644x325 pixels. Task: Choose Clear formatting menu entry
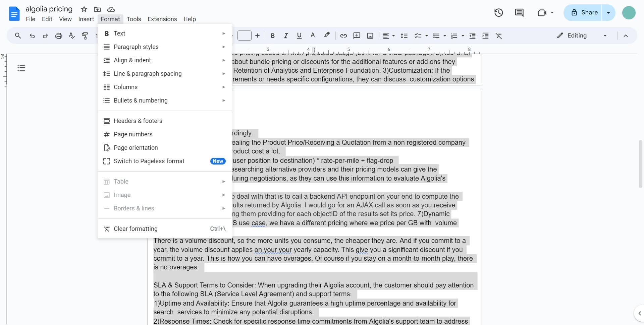coord(136,229)
